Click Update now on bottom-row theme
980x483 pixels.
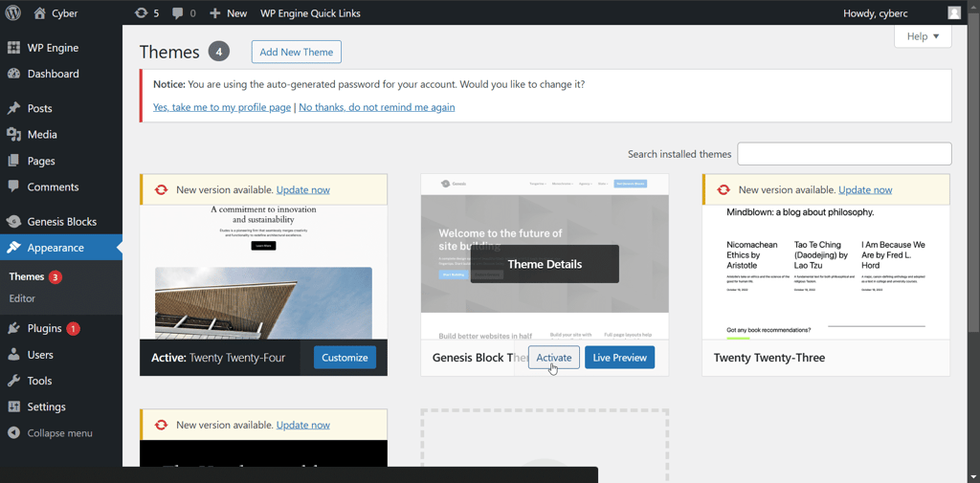pos(303,425)
